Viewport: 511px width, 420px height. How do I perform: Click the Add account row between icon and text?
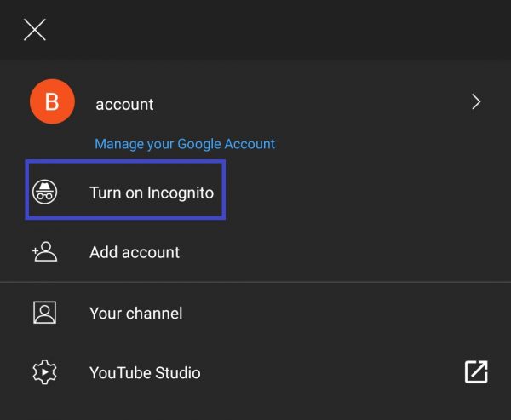[x=73, y=252]
